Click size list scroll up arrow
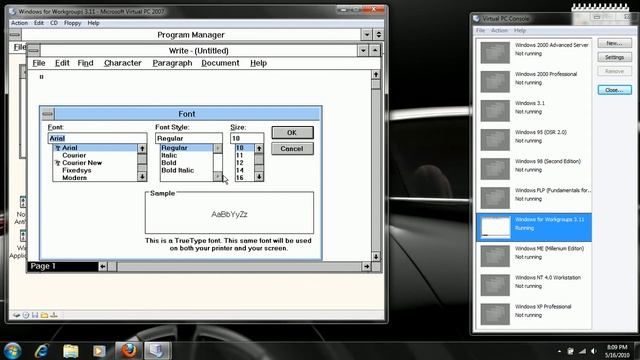640x360 pixels. pos(259,149)
